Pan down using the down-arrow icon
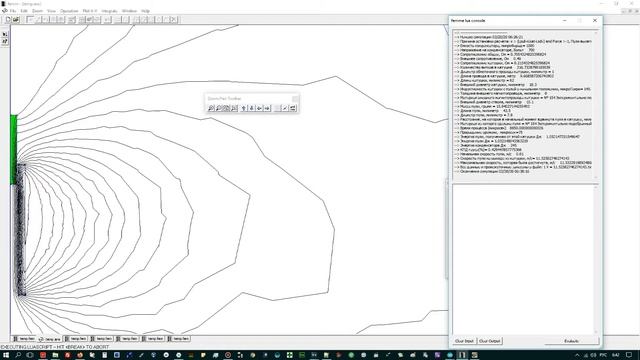 tap(251, 108)
